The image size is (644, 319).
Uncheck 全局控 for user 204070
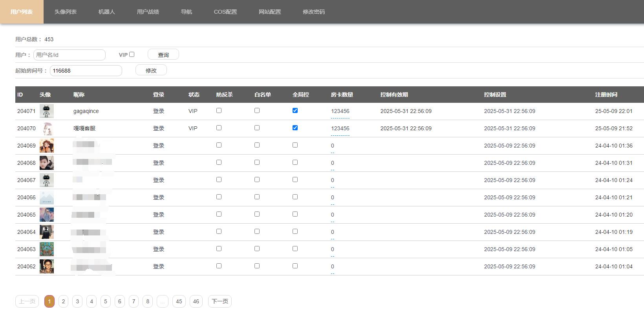tap(295, 128)
